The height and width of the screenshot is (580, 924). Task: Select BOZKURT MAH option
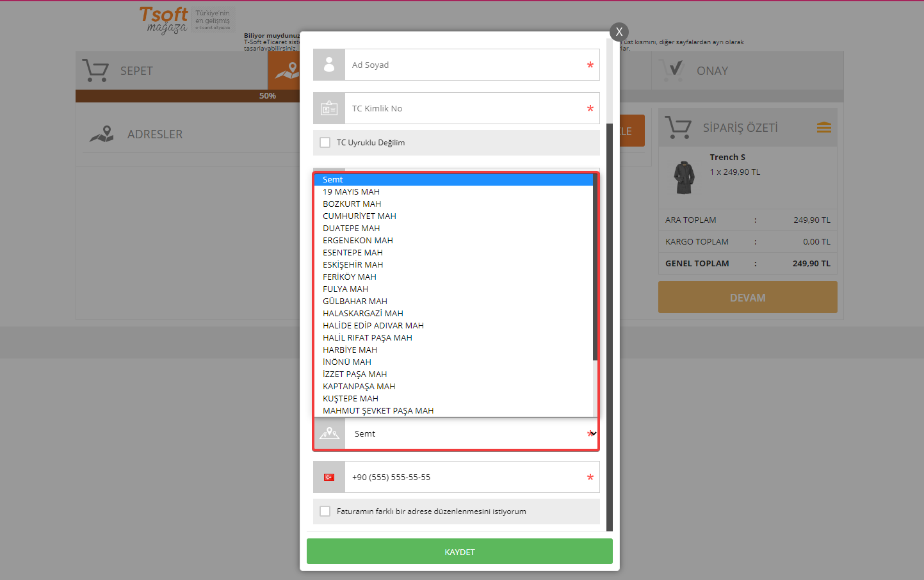tap(454, 204)
